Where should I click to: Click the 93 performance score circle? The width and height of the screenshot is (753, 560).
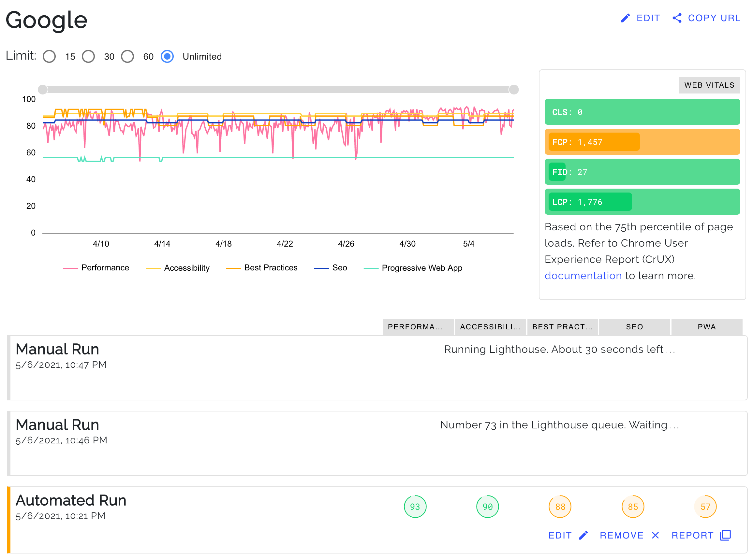click(415, 507)
